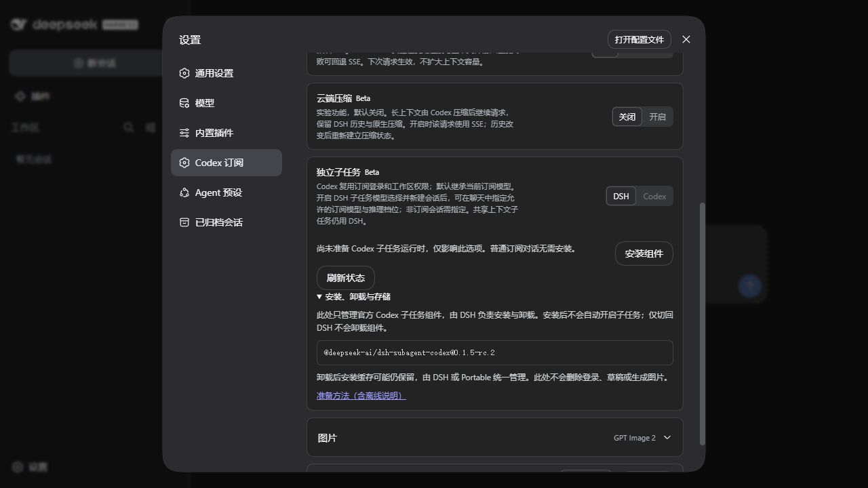Image resolution: width=868 pixels, height=488 pixels.
Task: Click the 独立子任务 Beta heading
Action: pyautogui.click(x=348, y=172)
